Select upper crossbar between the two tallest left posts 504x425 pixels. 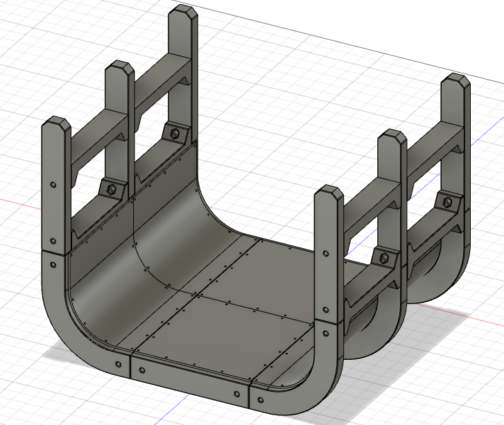162,84
